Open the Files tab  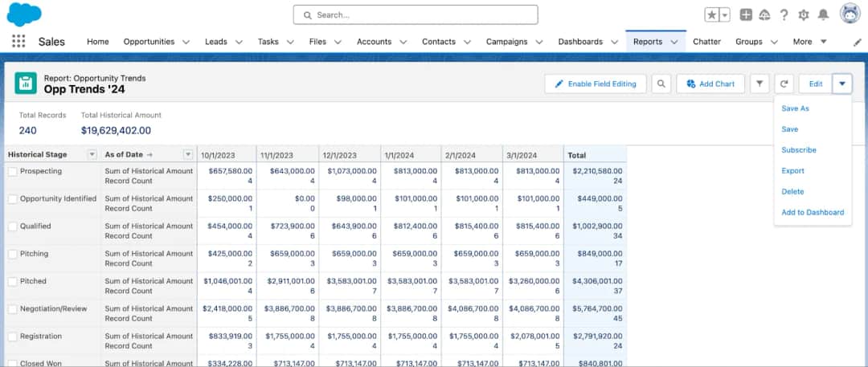[x=317, y=42]
